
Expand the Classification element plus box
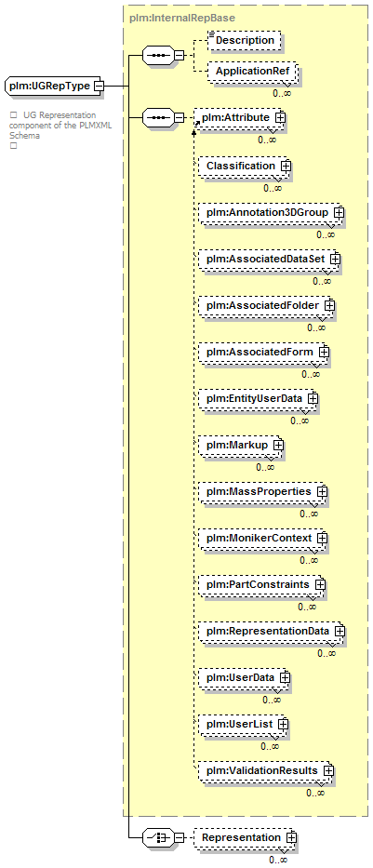pos(286,166)
